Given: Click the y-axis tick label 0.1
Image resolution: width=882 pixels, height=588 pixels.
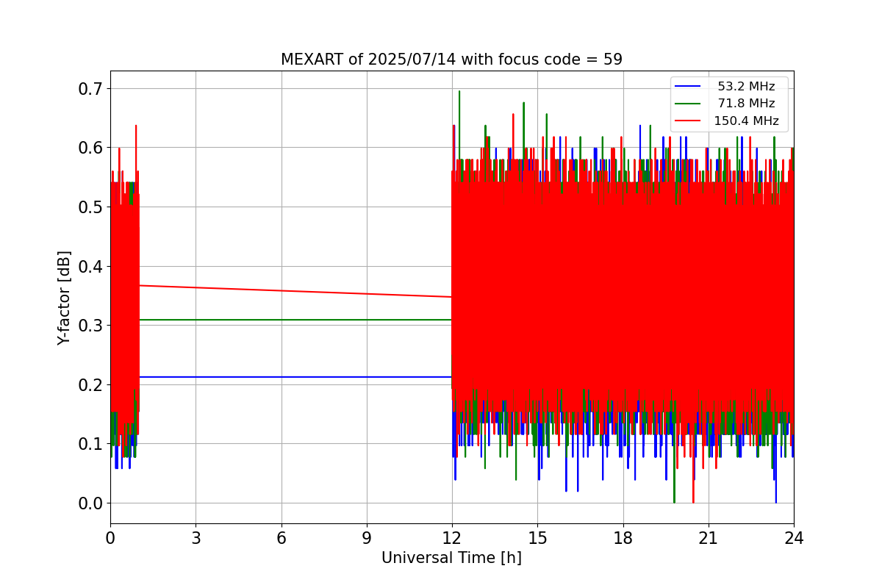Looking at the screenshot, I should tap(91, 444).
